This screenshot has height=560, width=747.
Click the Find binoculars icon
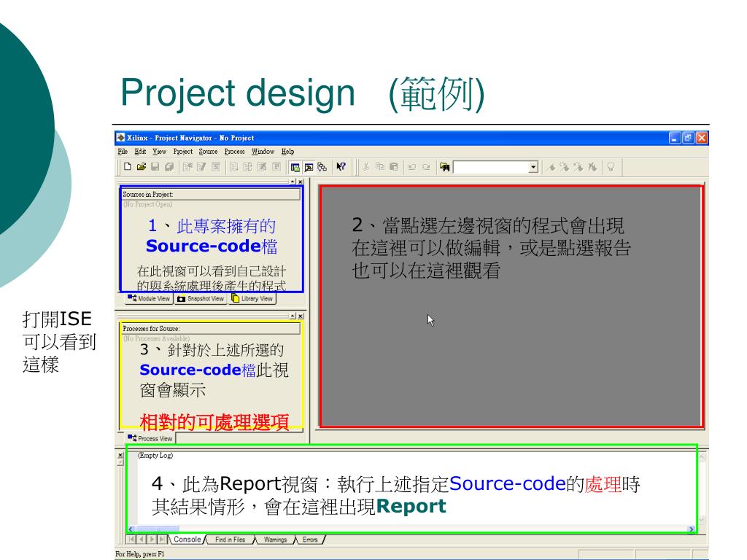[x=444, y=167]
